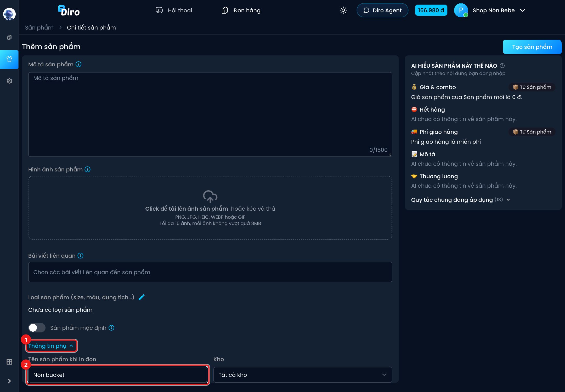Open the robot avatar in sidebar
The width and height of the screenshot is (565, 392).
tap(9, 14)
